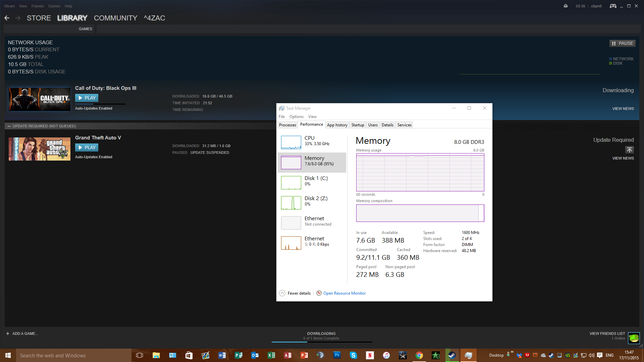Select CPU performance graph
Screen dimensions: 644x362
(x=291, y=142)
